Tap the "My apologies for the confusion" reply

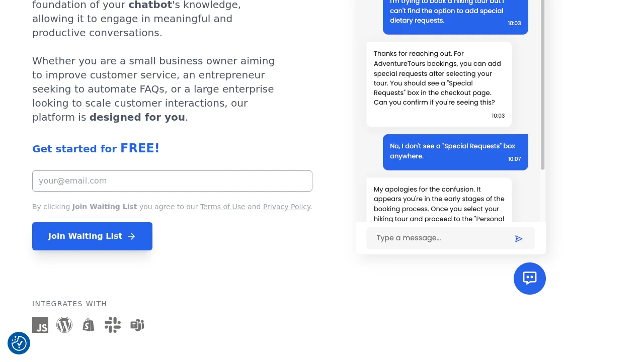(439, 201)
